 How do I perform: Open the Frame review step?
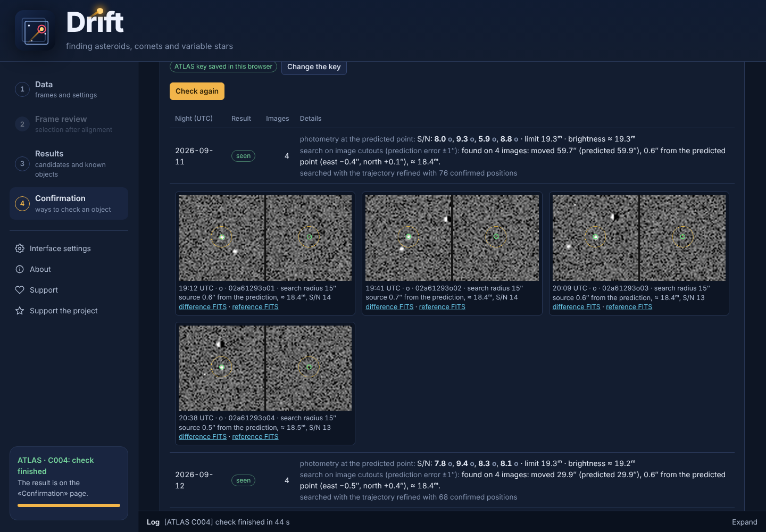pyautogui.click(x=69, y=124)
